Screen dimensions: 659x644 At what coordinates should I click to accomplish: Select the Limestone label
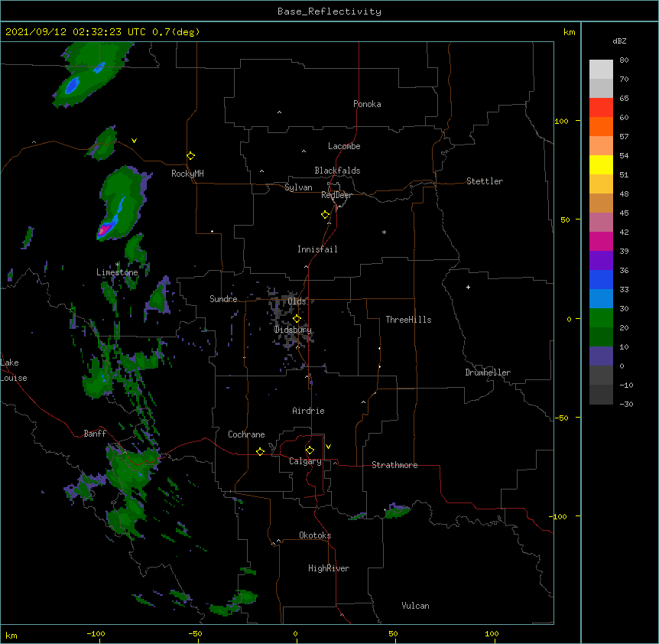(117, 272)
